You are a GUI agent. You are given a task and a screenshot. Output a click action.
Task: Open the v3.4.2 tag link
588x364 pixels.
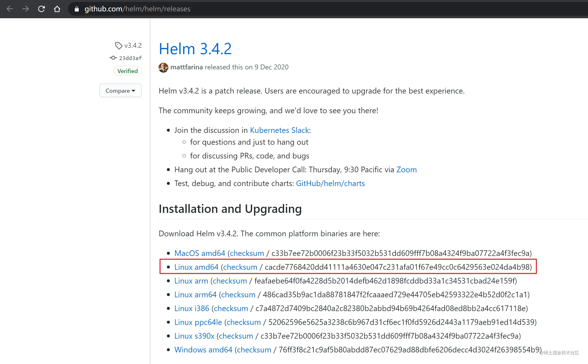coord(133,46)
